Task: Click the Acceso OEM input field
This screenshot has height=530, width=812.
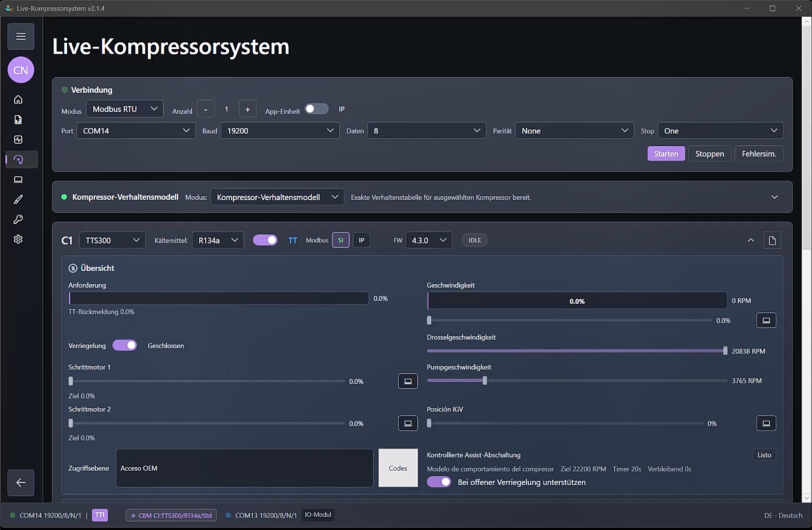Action: [x=244, y=468]
